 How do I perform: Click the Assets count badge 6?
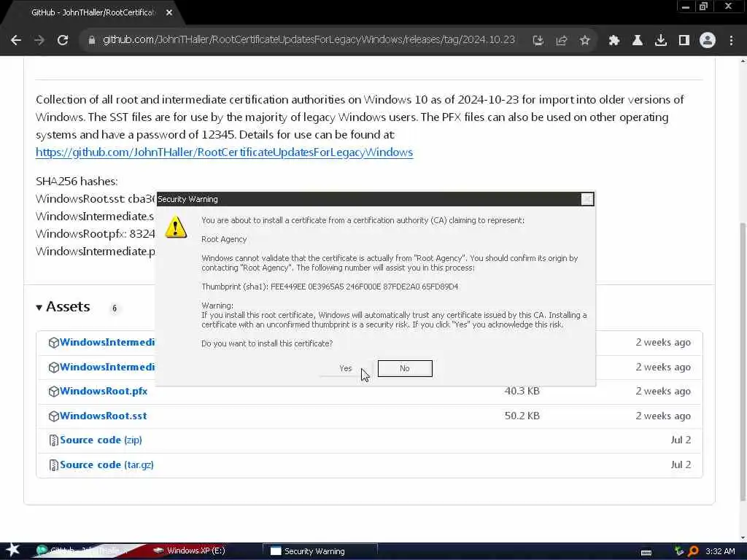(x=115, y=308)
